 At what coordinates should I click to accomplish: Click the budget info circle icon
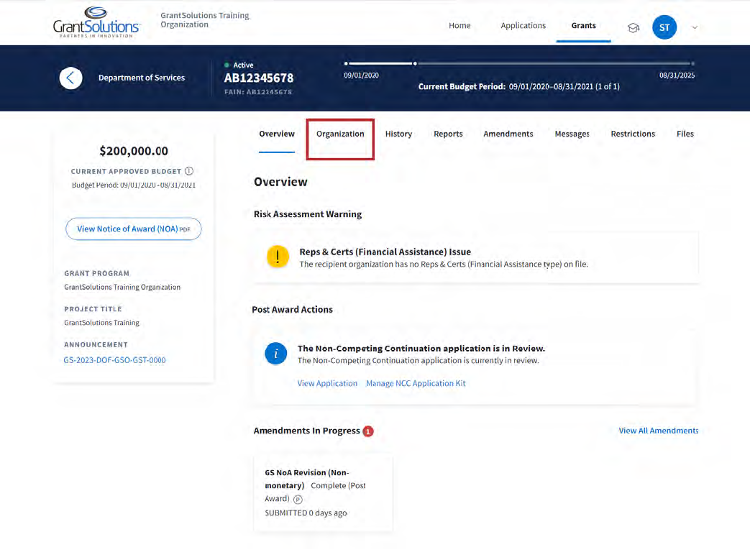189,171
